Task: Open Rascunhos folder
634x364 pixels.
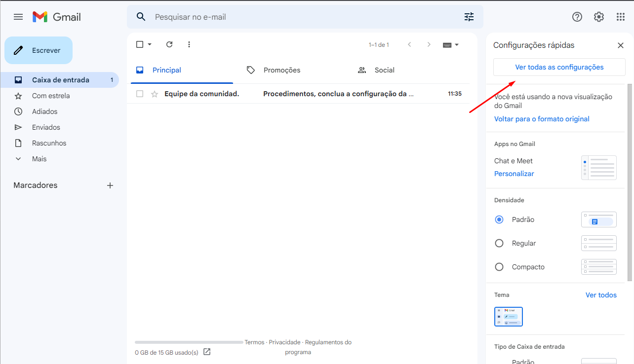Action: [x=60, y=143]
